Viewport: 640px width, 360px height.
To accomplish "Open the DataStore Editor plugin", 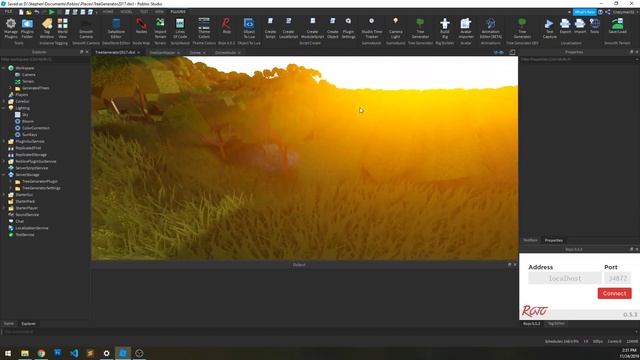I will (116, 28).
